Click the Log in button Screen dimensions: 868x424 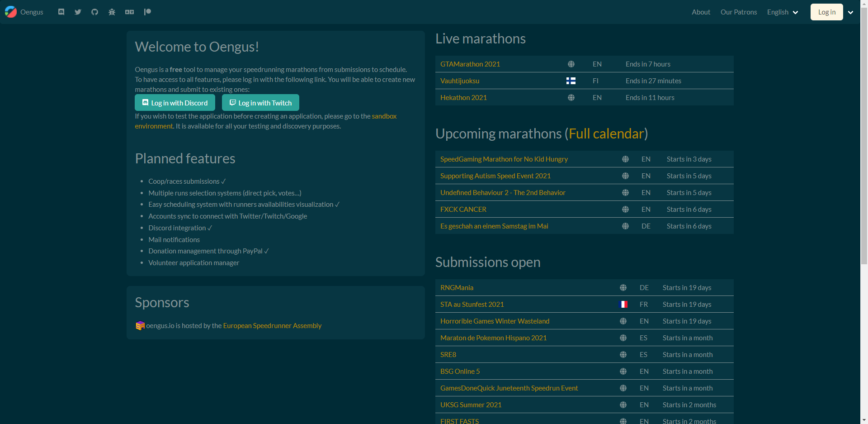click(x=826, y=12)
